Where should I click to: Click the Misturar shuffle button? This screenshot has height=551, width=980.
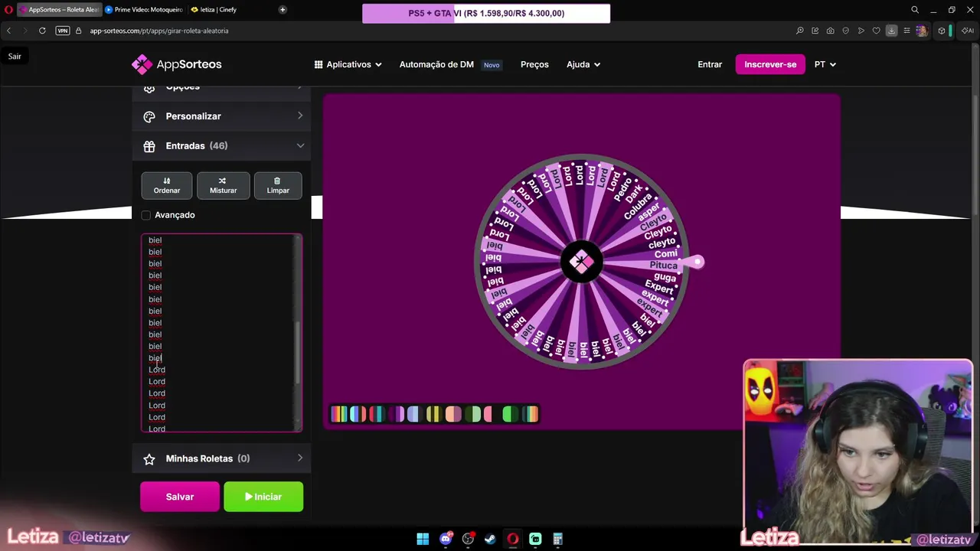[x=223, y=185]
